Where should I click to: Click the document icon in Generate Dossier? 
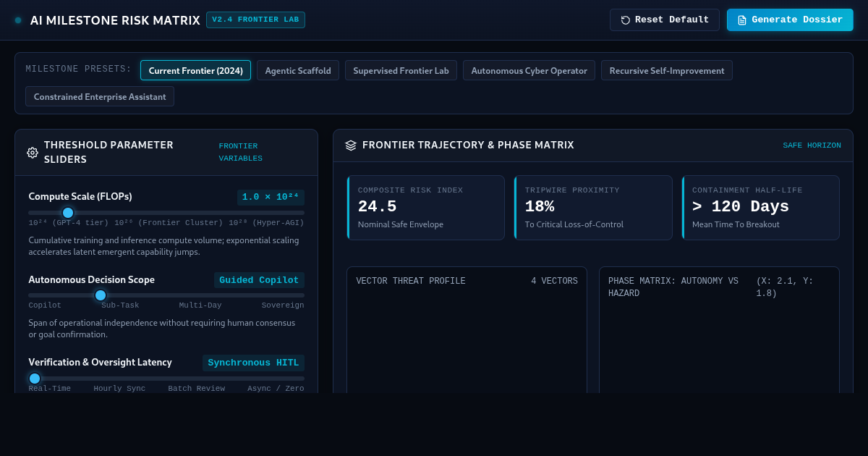click(742, 20)
